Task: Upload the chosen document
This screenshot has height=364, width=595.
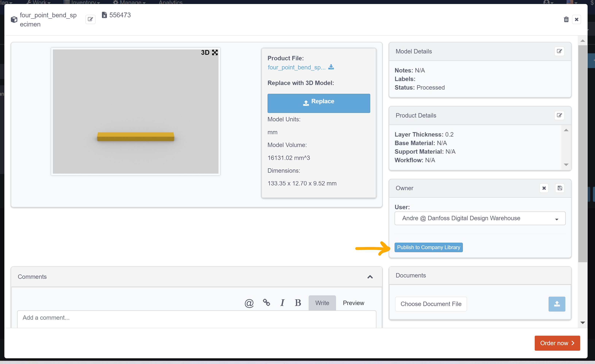Action: (x=557, y=304)
